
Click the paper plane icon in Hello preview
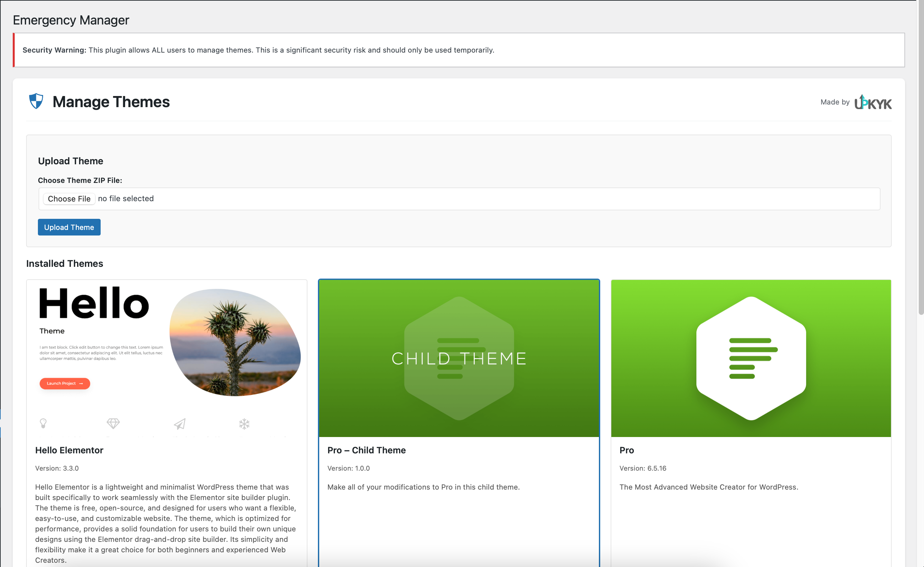point(180,424)
